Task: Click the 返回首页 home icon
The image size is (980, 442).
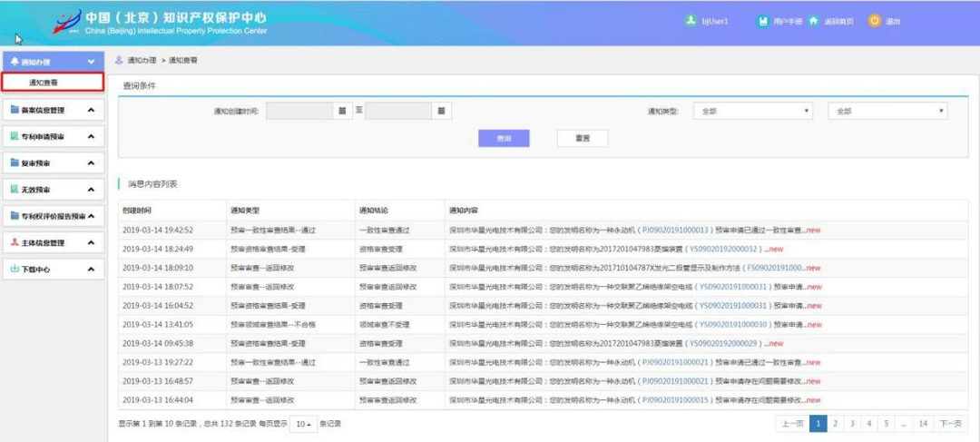Action: (814, 21)
